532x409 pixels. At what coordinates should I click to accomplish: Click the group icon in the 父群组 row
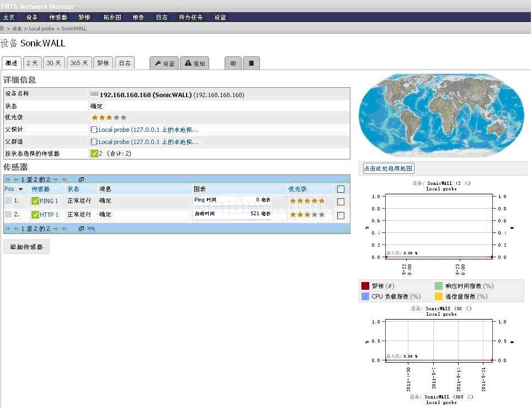pos(94,142)
